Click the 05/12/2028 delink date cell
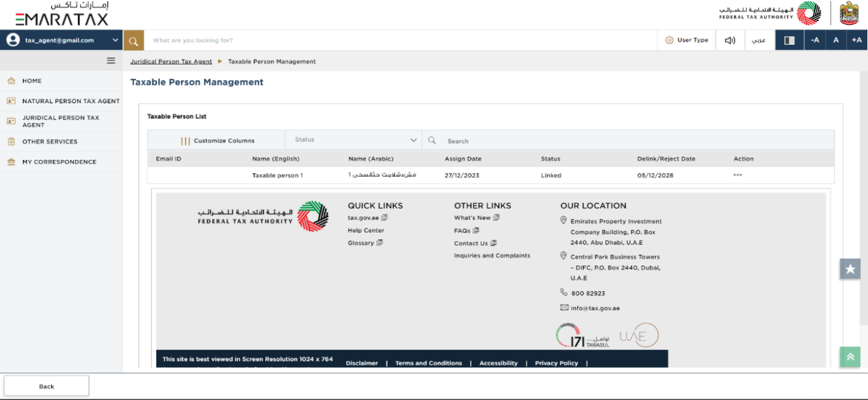The width and height of the screenshot is (868, 400). point(655,175)
